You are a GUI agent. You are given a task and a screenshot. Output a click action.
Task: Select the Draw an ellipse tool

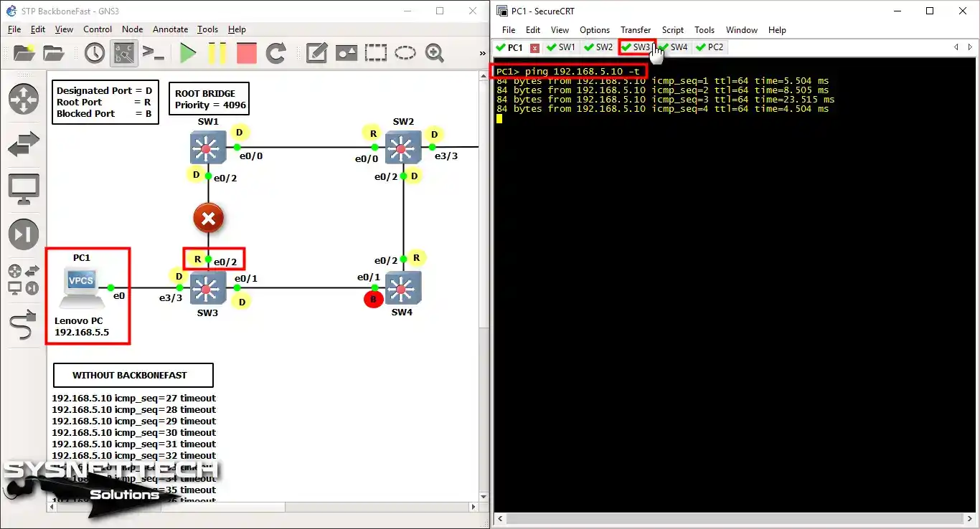tap(405, 53)
